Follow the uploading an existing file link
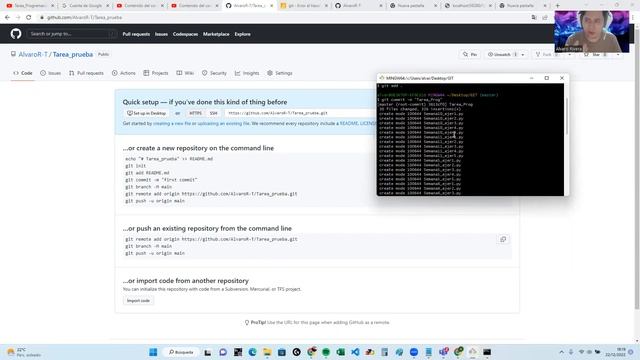This screenshot has height=360, width=640. [x=223, y=123]
